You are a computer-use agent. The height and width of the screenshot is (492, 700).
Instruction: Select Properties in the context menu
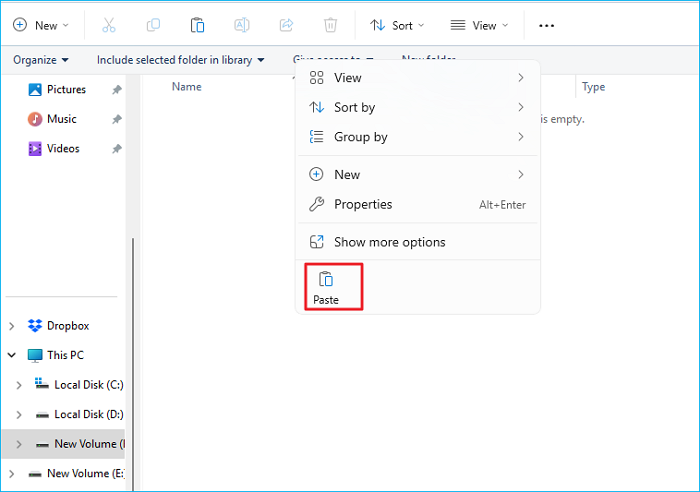tap(363, 204)
